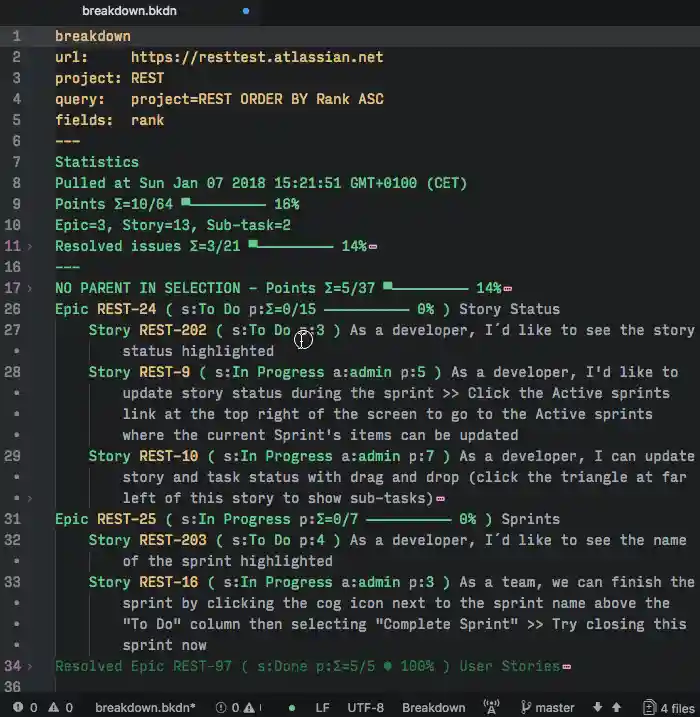Click the url https://resttest.atlassian.net
The width and height of the screenshot is (700, 717).
click(257, 57)
